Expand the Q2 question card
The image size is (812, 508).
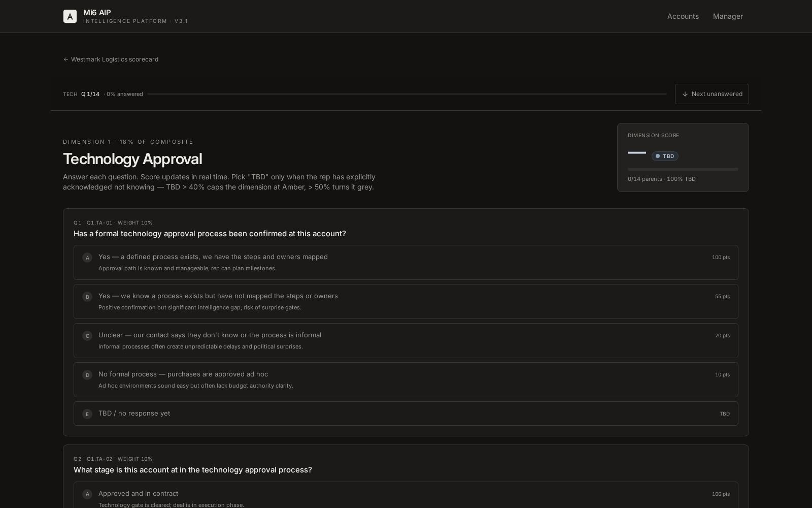193,470
